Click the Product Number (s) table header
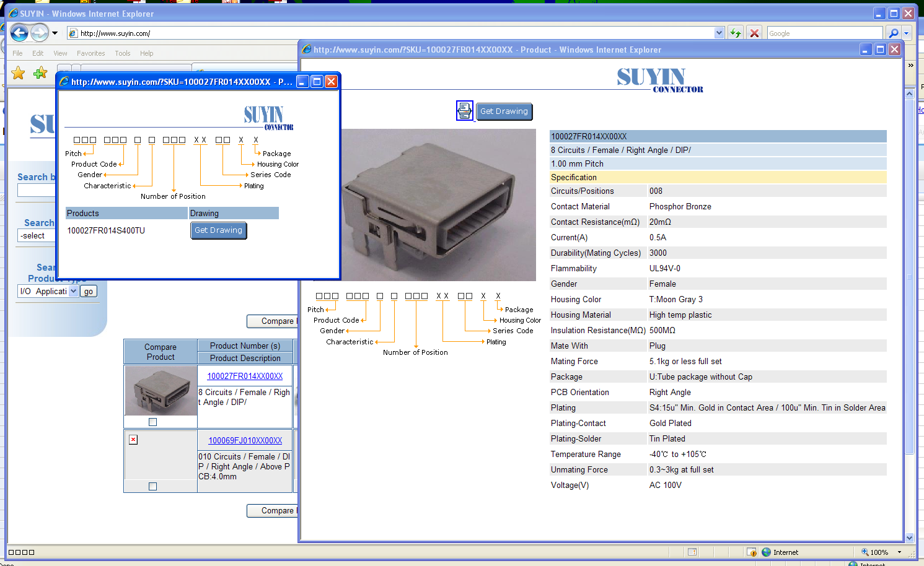Viewport: 924px width, 566px height. click(245, 346)
